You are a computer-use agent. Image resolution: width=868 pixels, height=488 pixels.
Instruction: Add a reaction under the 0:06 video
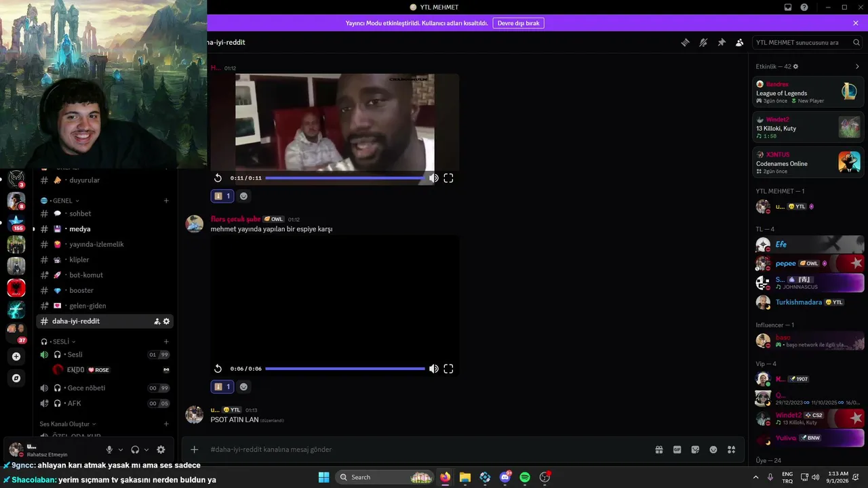tap(243, 386)
